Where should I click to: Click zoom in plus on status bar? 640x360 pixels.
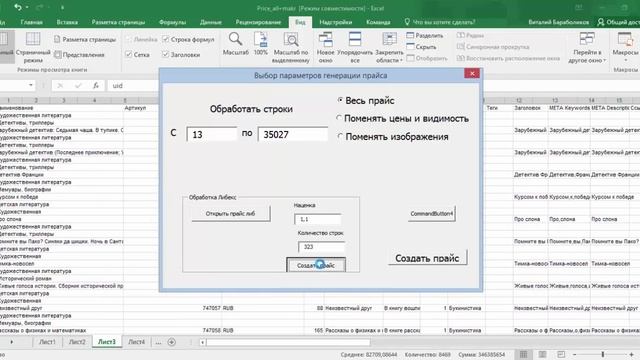tap(632, 354)
